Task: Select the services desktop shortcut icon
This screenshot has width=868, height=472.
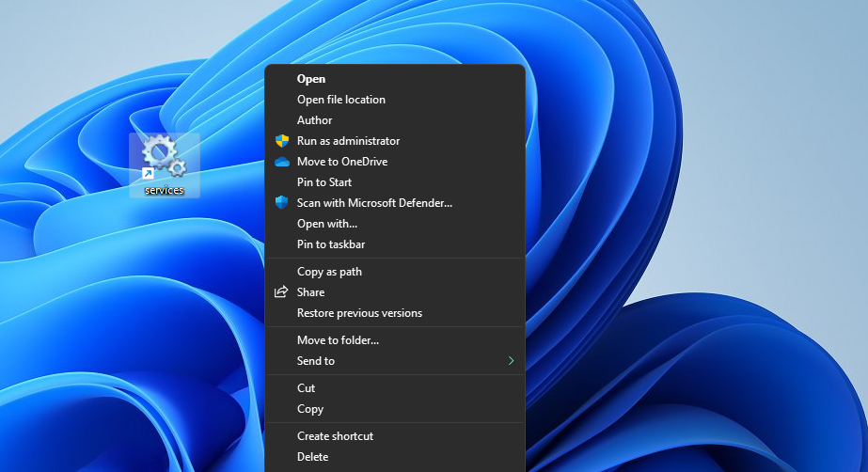Action: [164, 160]
